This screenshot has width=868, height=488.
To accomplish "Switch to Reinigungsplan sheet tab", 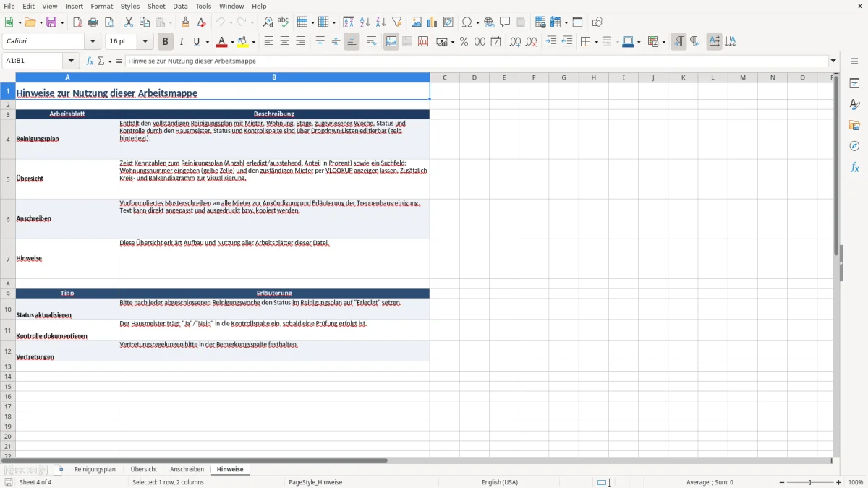I will click(95, 470).
